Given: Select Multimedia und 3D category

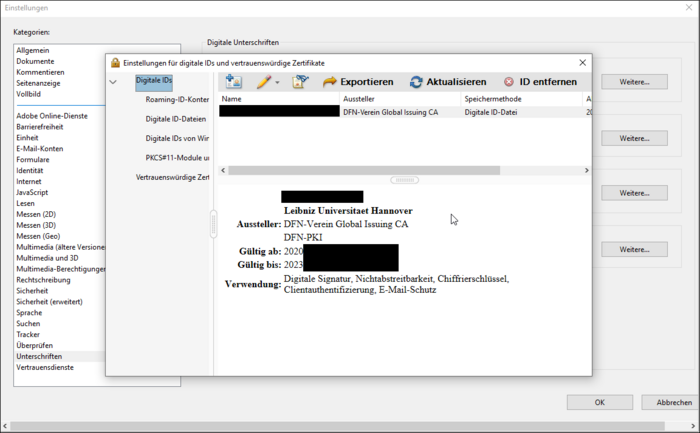Looking at the screenshot, I should 47,258.
